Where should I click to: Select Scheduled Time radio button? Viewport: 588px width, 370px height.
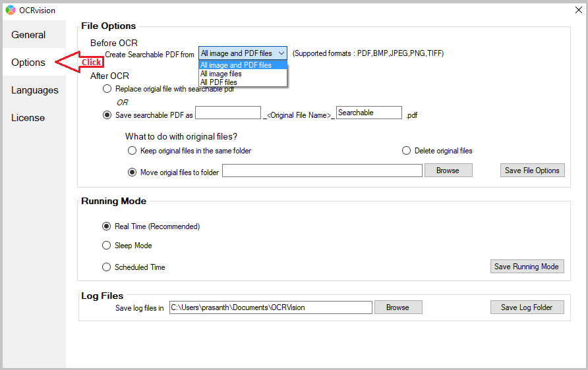107,267
